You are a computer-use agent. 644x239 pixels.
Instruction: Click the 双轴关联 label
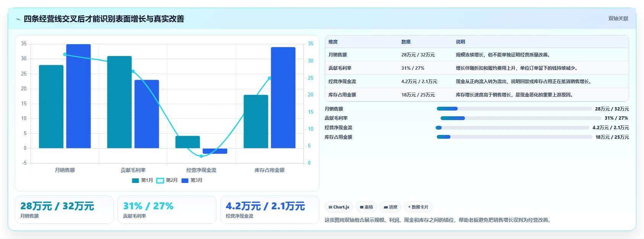(618, 19)
